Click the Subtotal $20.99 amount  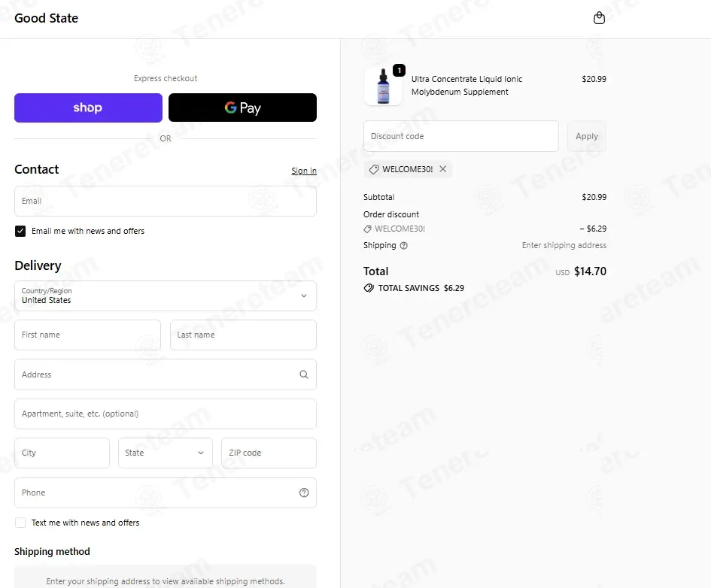[x=594, y=197]
